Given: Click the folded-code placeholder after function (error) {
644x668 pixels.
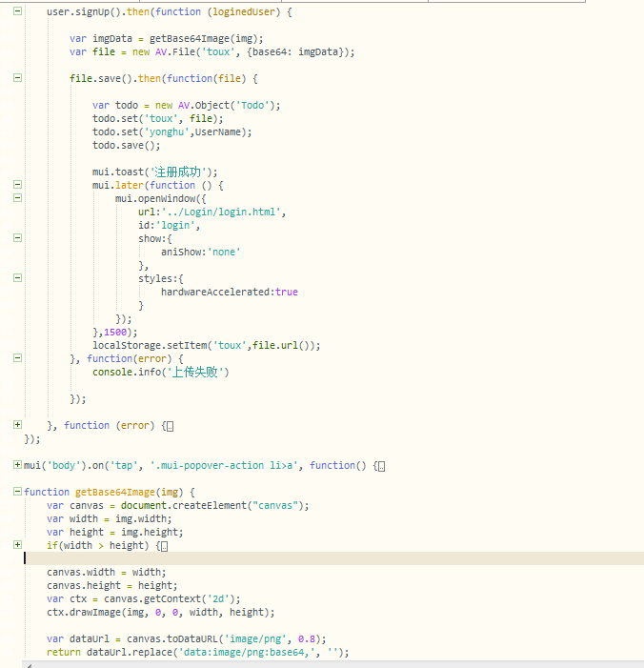Looking at the screenshot, I should click(170, 427).
